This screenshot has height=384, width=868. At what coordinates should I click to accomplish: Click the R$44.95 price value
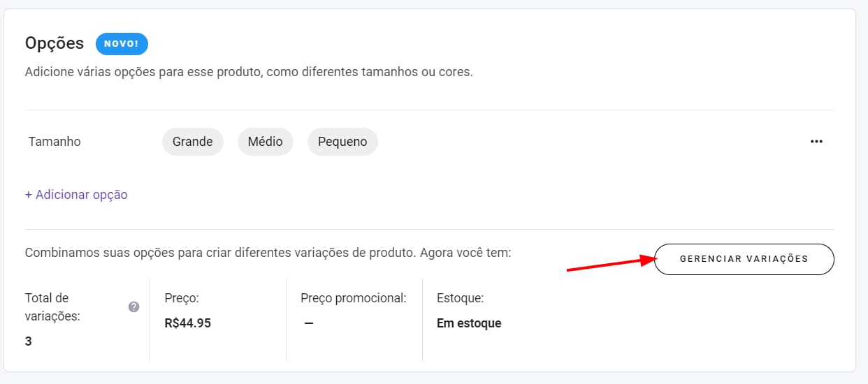coord(187,323)
